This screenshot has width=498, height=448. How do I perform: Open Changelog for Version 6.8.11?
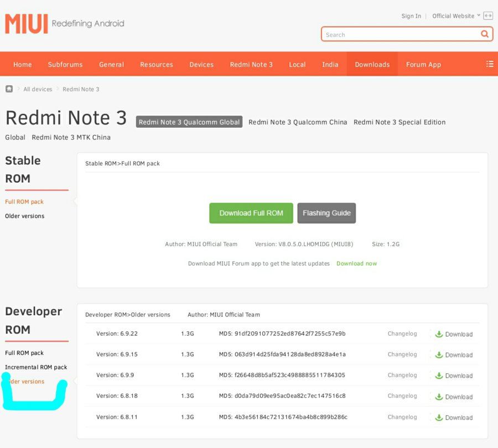coord(402,417)
